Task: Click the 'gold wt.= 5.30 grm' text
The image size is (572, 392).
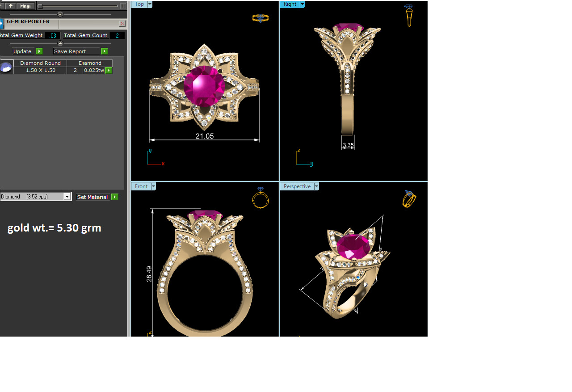Action: point(55,228)
